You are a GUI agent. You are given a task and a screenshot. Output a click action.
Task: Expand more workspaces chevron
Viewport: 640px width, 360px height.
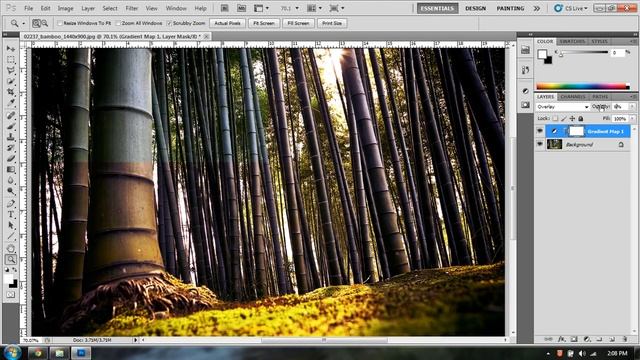click(x=537, y=8)
